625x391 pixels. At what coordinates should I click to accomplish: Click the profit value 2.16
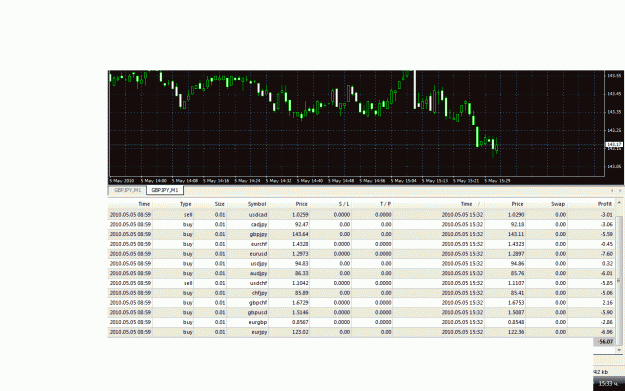click(x=607, y=303)
